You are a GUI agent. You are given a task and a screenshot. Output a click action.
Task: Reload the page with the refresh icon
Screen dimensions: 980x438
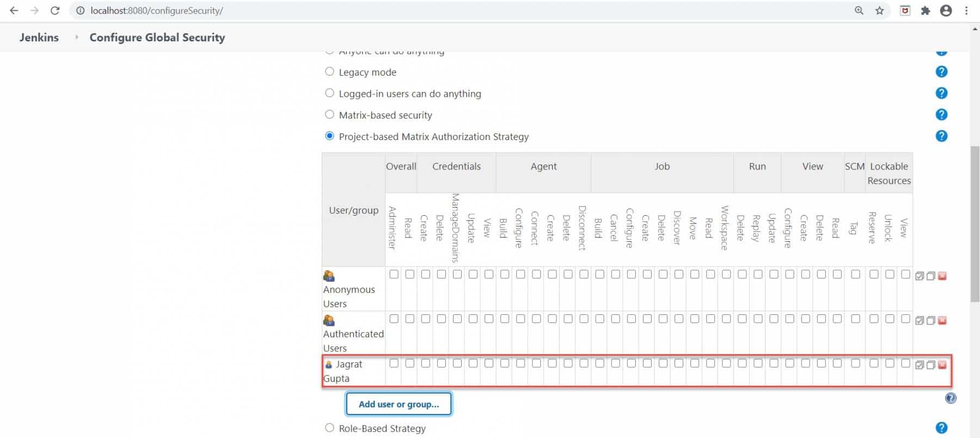[x=55, y=10]
